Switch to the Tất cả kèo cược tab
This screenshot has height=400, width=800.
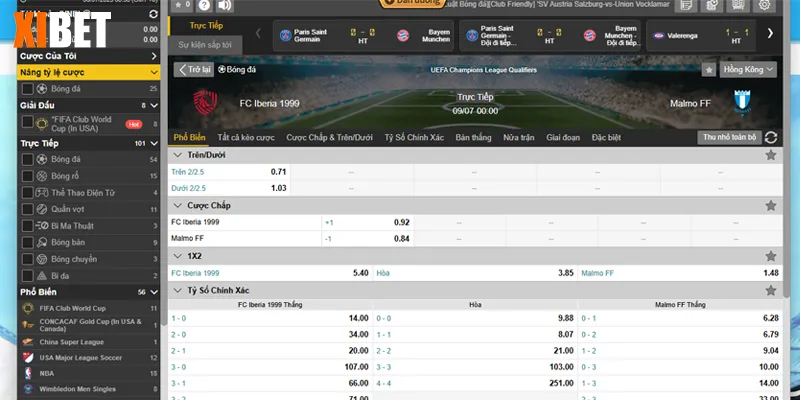pos(245,137)
